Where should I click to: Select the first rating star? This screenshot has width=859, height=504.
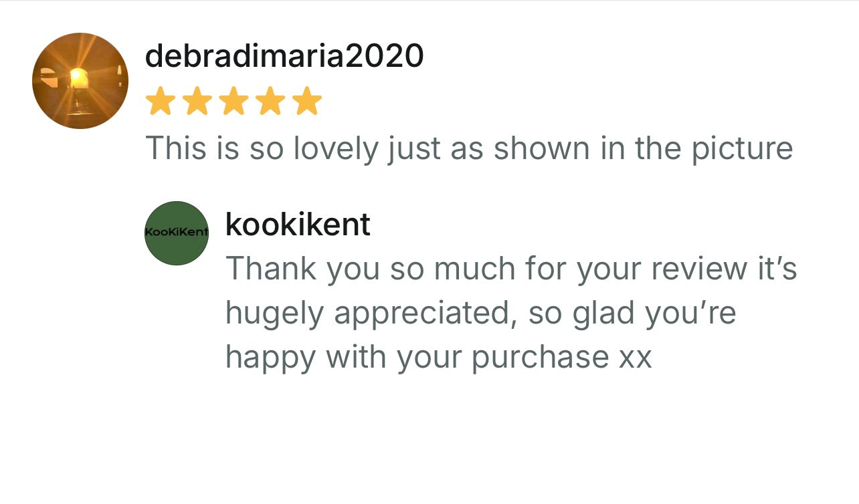160,102
